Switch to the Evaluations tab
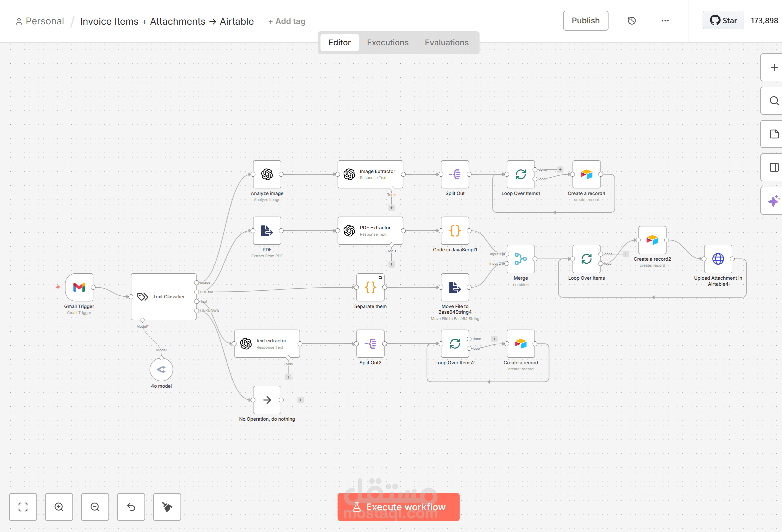 [x=446, y=43]
